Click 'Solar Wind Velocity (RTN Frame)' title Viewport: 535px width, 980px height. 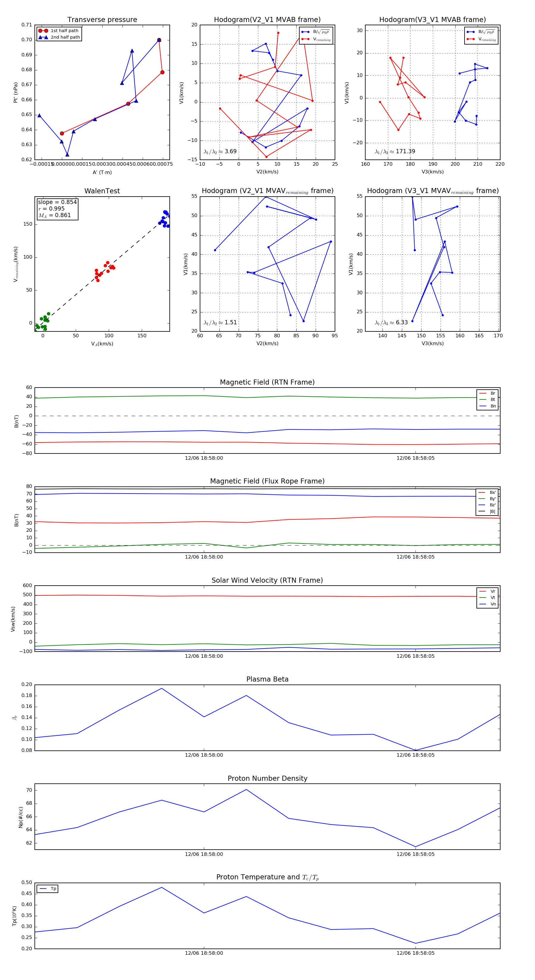[267, 581]
